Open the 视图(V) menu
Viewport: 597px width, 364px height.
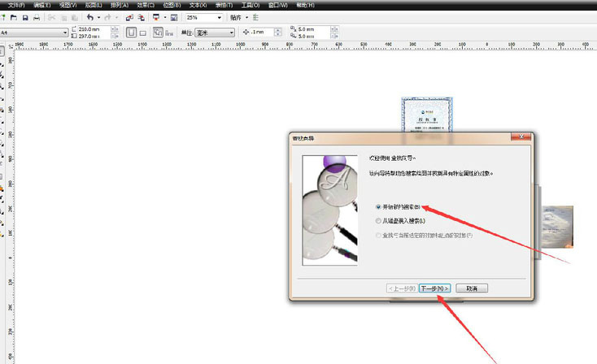coord(68,6)
